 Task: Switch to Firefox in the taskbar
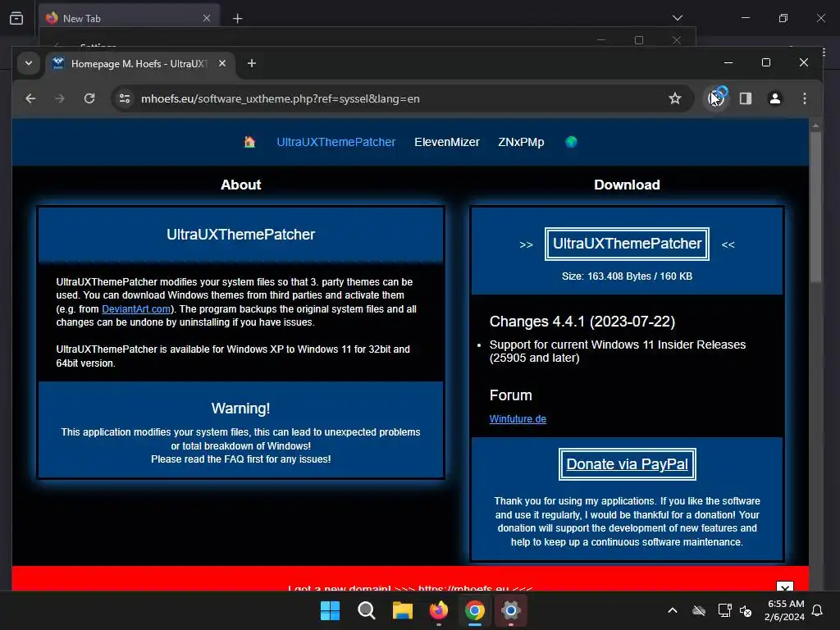click(x=439, y=610)
